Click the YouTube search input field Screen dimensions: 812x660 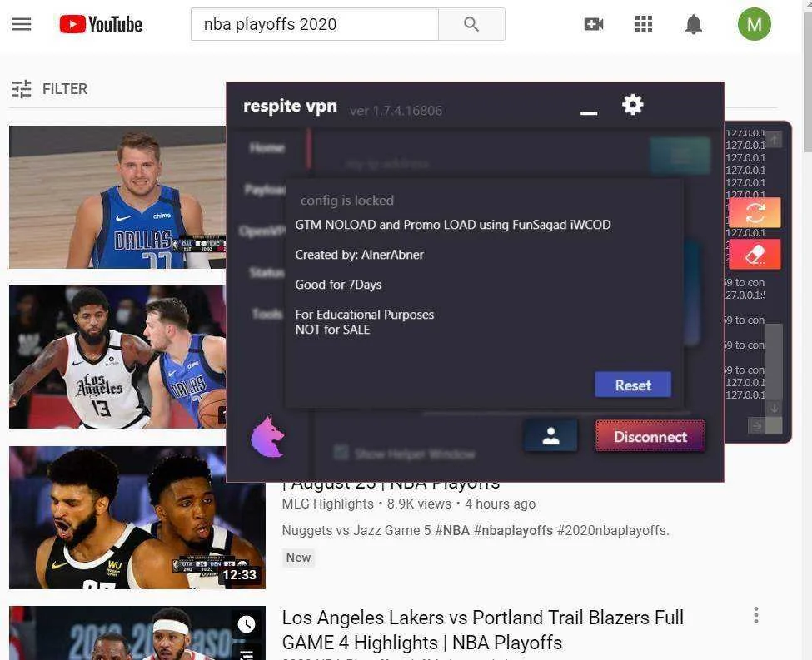(314, 24)
